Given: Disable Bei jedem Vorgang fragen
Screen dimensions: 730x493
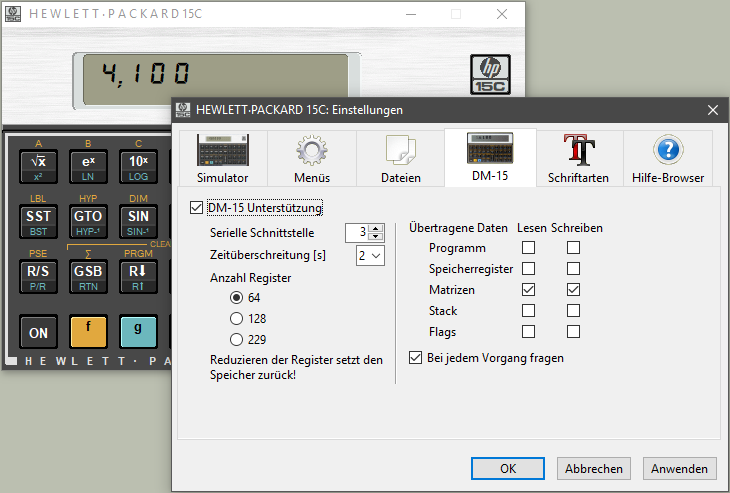Looking at the screenshot, I should (417, 357).
